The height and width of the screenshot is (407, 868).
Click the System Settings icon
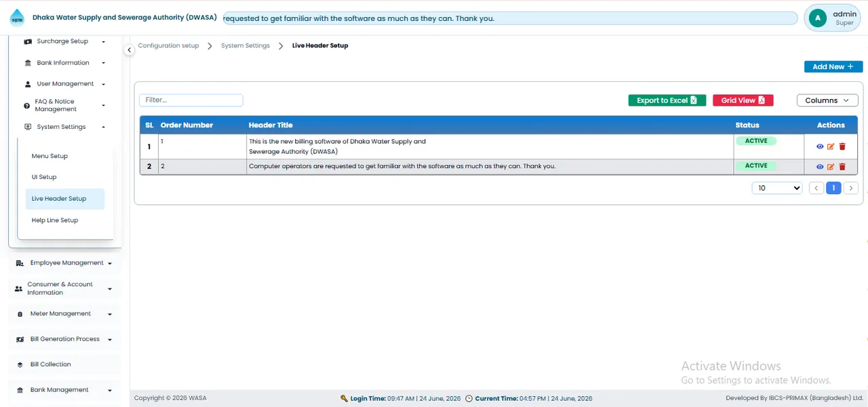28,127
